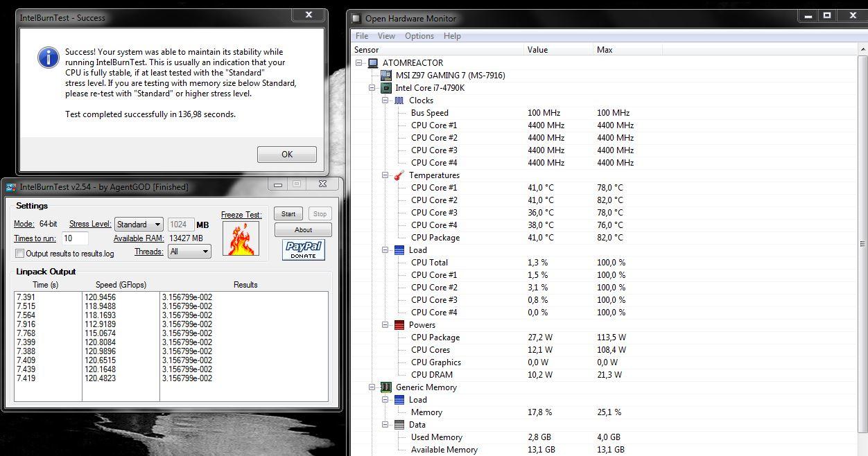Click the gray Data icon
The image size is (868, 456).
click(x=399, y=425)
